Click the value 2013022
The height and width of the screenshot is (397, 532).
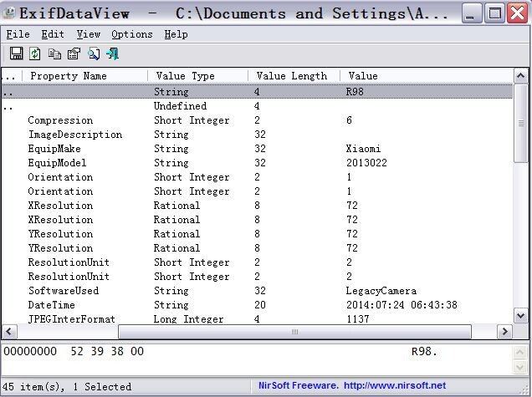tap(366, 163)
